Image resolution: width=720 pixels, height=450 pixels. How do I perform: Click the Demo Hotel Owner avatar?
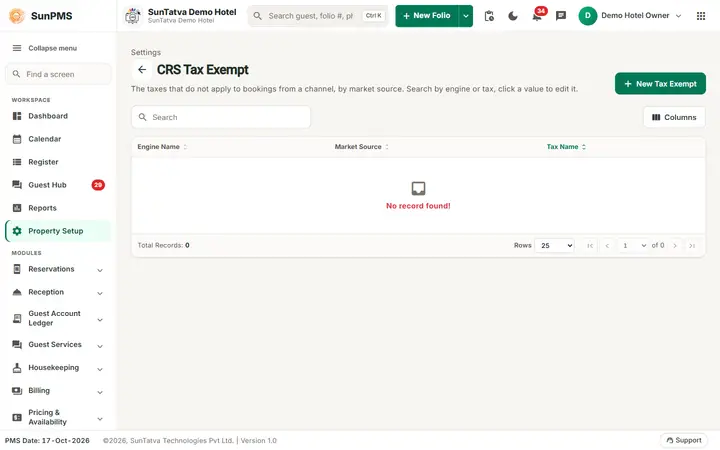click(587, 16)
